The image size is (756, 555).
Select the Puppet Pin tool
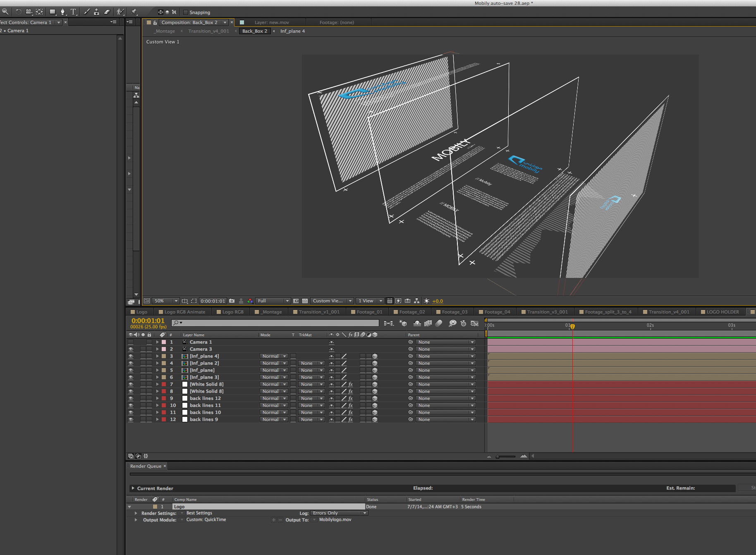point(134,12)
